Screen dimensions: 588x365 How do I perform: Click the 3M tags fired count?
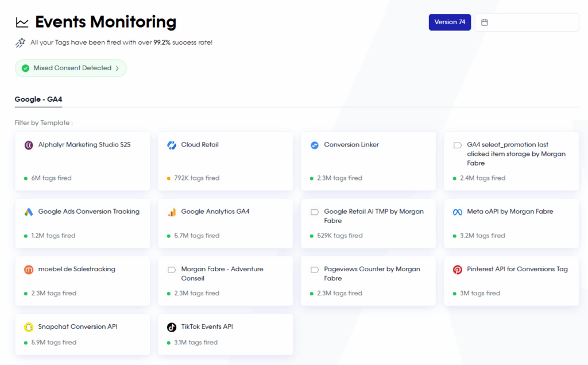click(480, 293)
